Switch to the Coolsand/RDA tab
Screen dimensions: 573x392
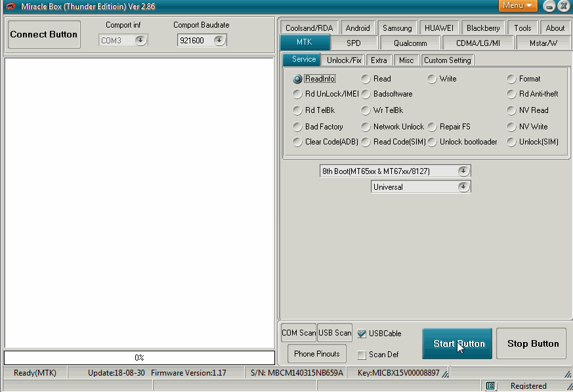[x=309, y=28]
